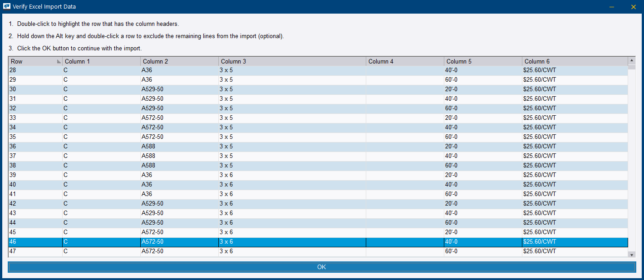Click the Verify Excel Import Data window icon
644x280 pixels.
point(6,6)
